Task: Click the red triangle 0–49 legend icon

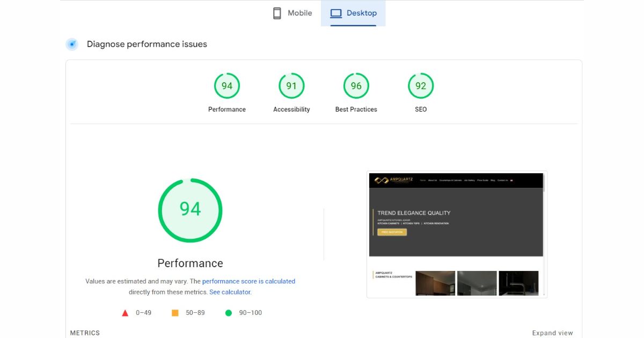Action: point(125,313)
